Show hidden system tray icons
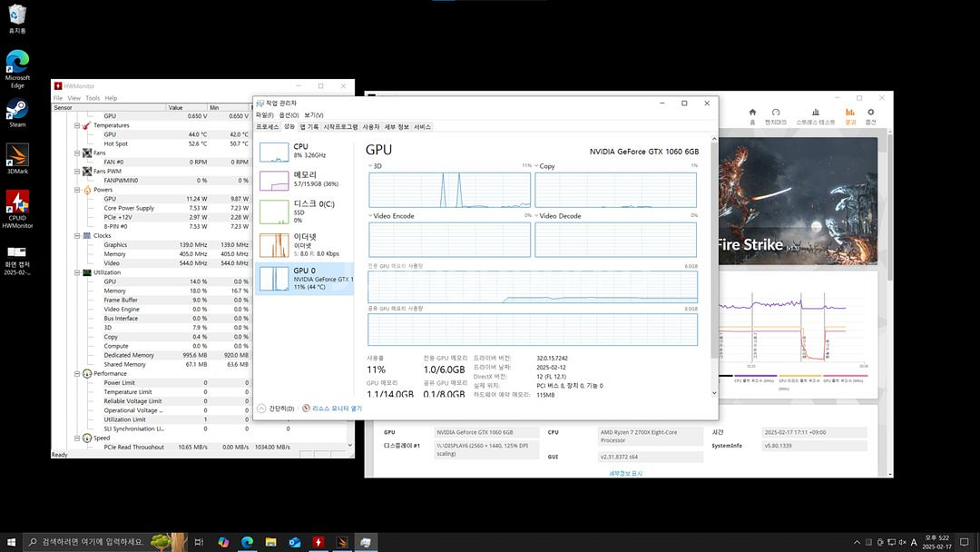Screen dimensions: 980x552 coord(857,542)
